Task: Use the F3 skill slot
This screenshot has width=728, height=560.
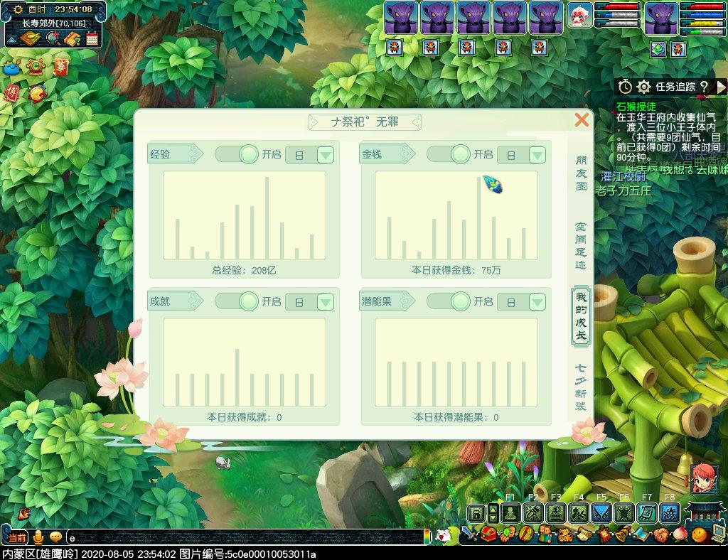Action: point(556,513)
